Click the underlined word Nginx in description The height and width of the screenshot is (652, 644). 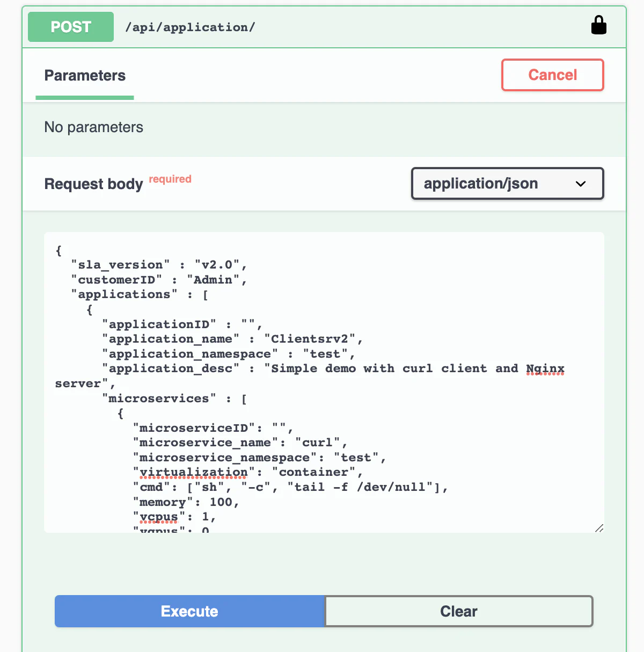coord(545,368)
